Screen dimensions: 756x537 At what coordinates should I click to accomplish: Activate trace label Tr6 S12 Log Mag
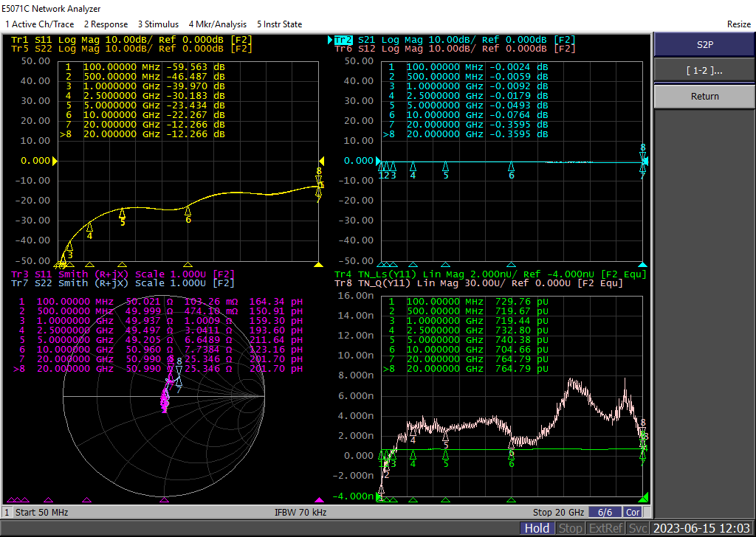pyautogui.click(x=455, y=48)
